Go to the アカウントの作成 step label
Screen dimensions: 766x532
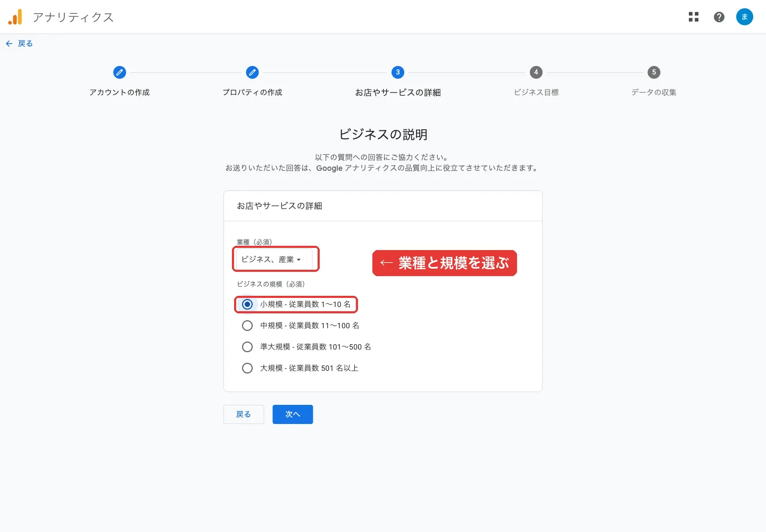[x=120, y=93]
